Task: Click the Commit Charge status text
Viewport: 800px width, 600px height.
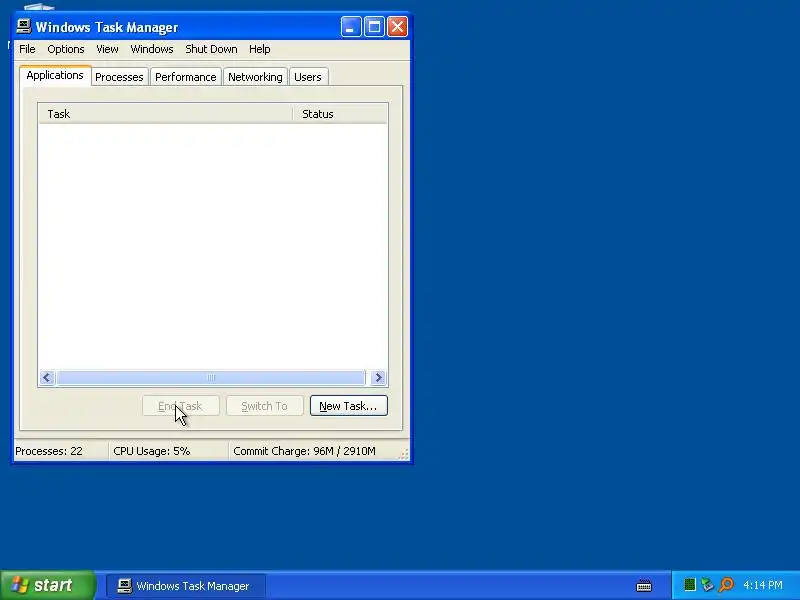Action: point(305,452)
